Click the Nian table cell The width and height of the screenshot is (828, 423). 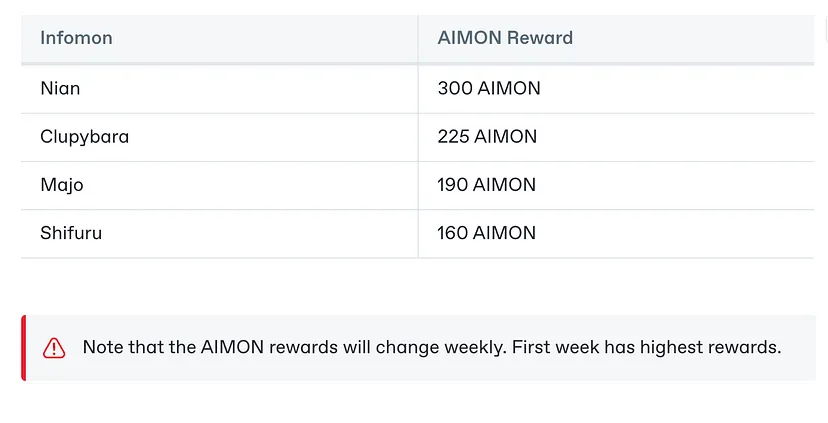(x=220, y=88)
